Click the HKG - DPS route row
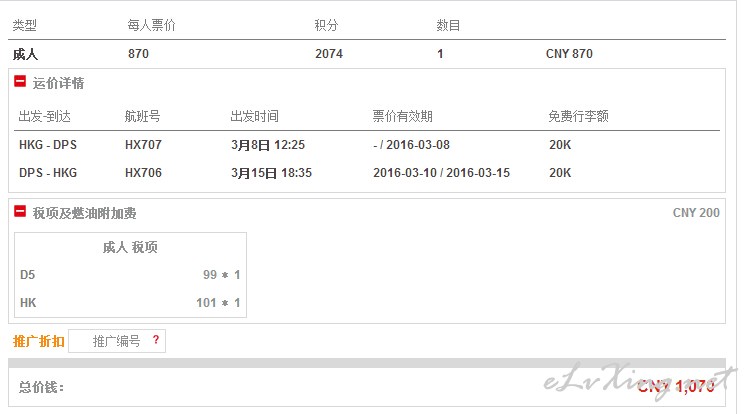The width and height of the screenshot is (748, 414). click(x=366, y=145)
